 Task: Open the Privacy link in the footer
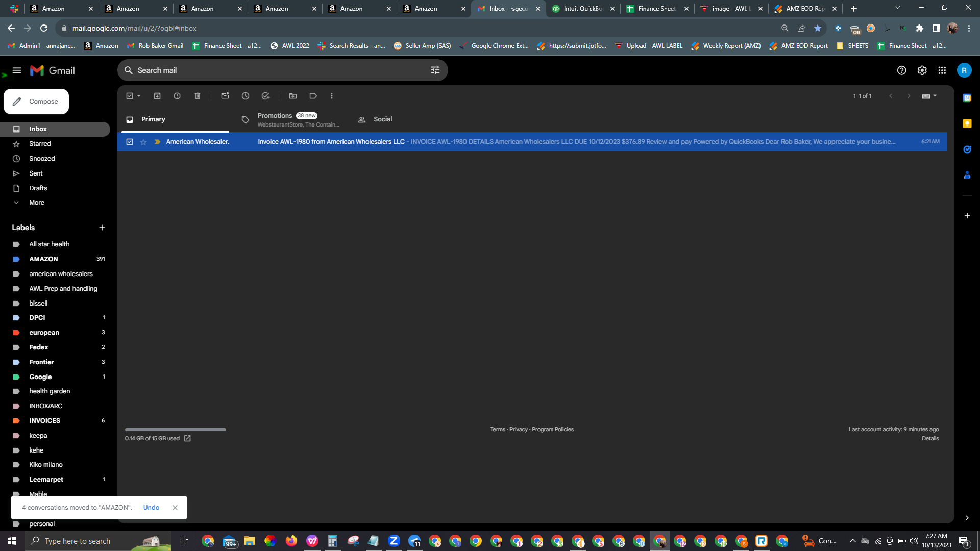[519, 430]
